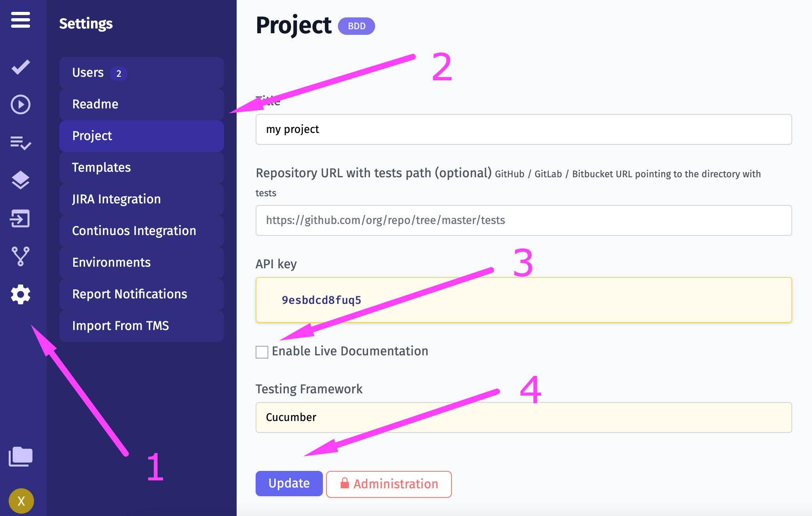This screenshot has width=812, height=516.
Task: Click the import arrow box icon
Action: [21, 218]
